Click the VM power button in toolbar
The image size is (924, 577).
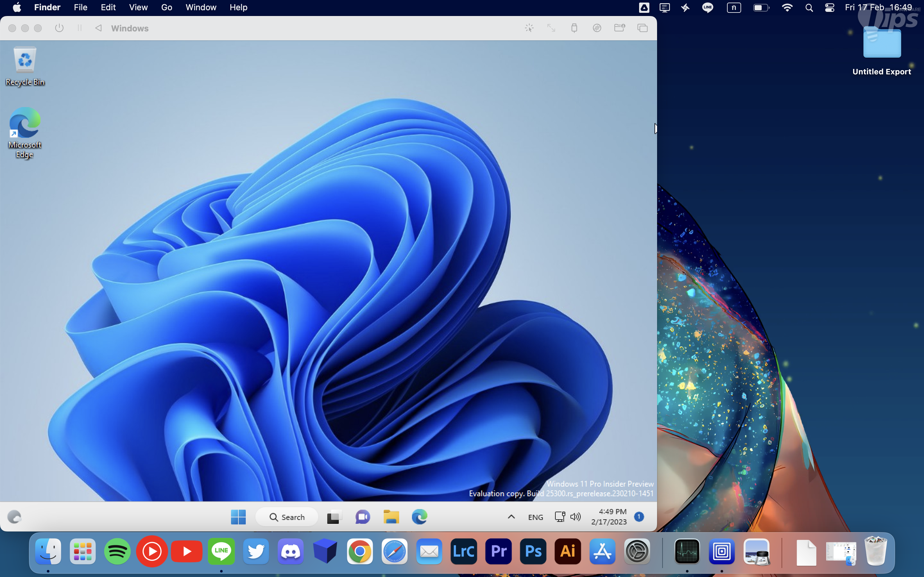pyautogui.click(x=59, y=28)
